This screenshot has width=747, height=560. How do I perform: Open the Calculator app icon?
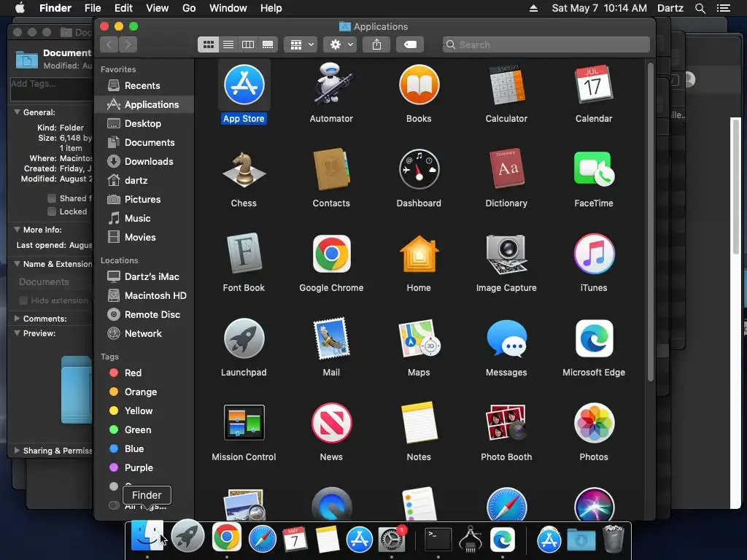(x=506, y=85)
